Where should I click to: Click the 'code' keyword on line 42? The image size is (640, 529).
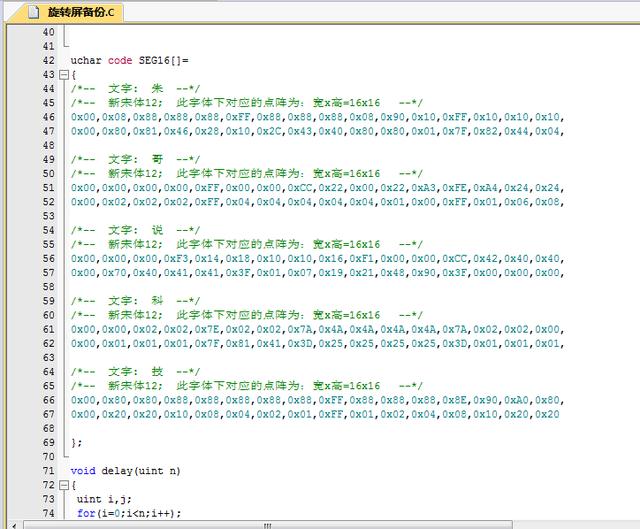[x=120, y=60]
